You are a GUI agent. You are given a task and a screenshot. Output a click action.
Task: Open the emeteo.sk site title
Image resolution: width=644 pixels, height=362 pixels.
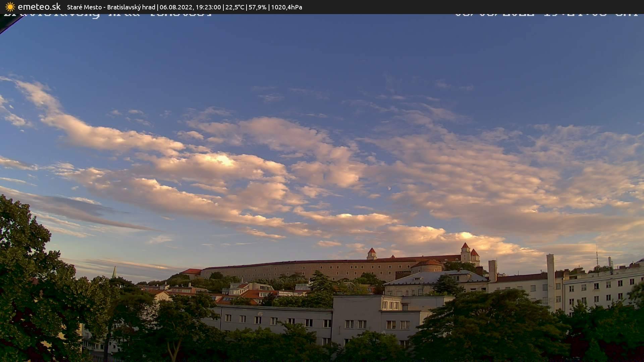[39, 7]
